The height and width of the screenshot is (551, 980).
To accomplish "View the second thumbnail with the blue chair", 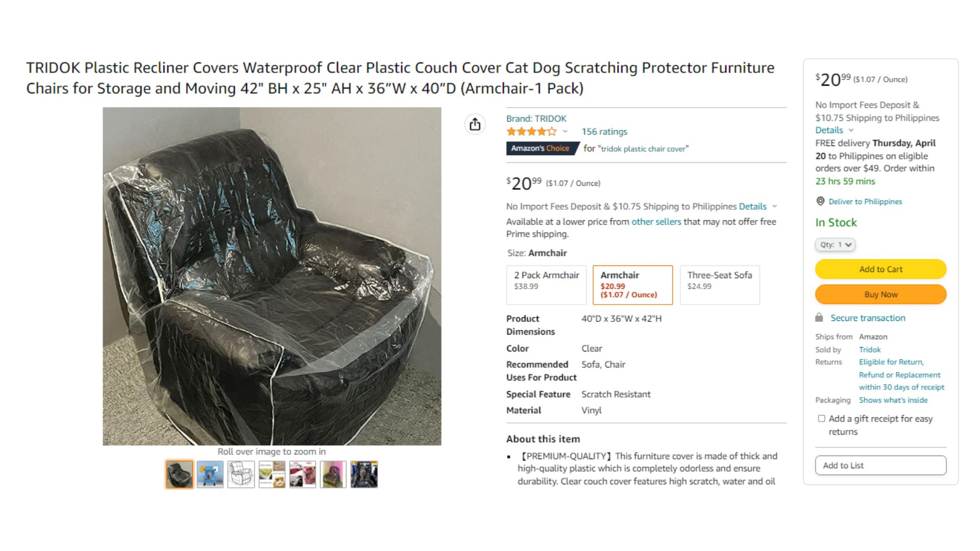I will point(210,474).
